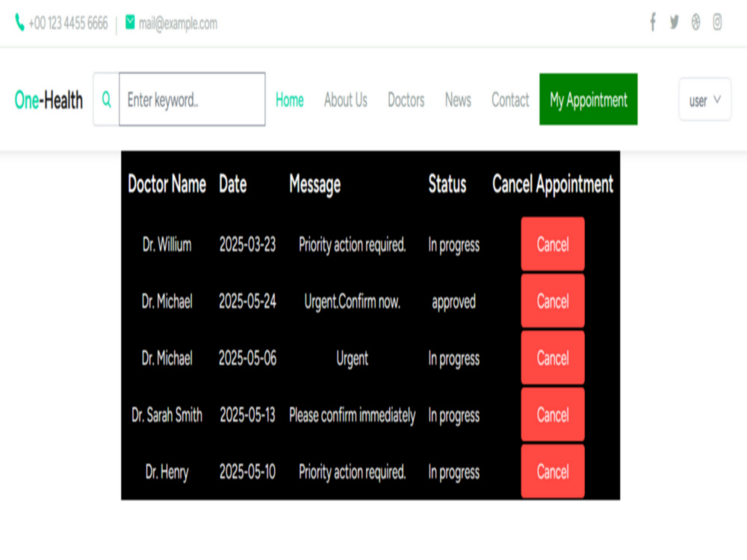Open the Twitter social icon

point(674,22)
